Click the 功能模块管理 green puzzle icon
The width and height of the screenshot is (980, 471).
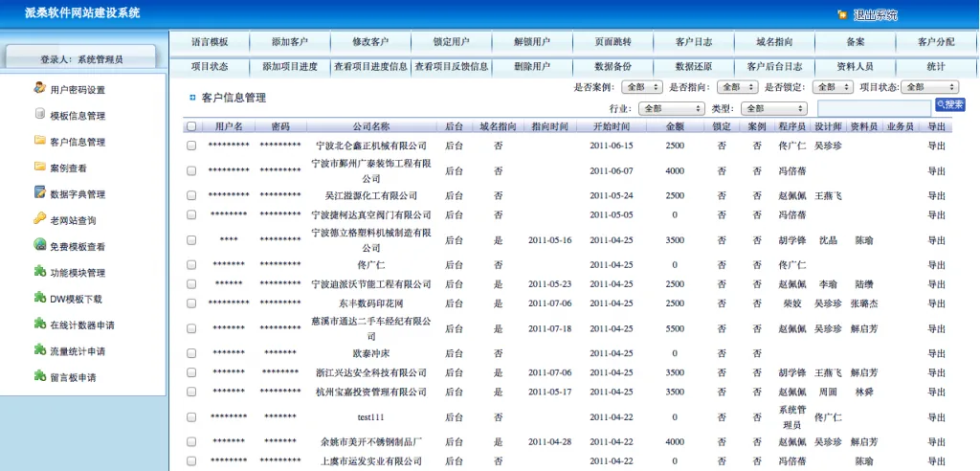pos(40,272)
